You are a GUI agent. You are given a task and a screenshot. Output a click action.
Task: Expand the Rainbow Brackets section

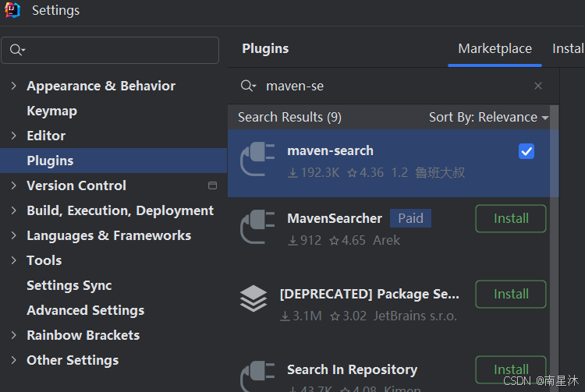pyautogui.click(x=14, y=335)
